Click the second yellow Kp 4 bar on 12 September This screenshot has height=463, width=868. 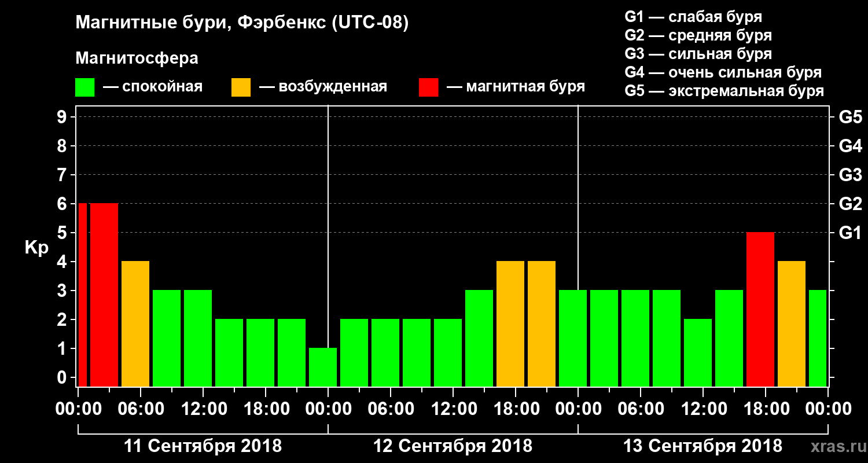(542, 324)
